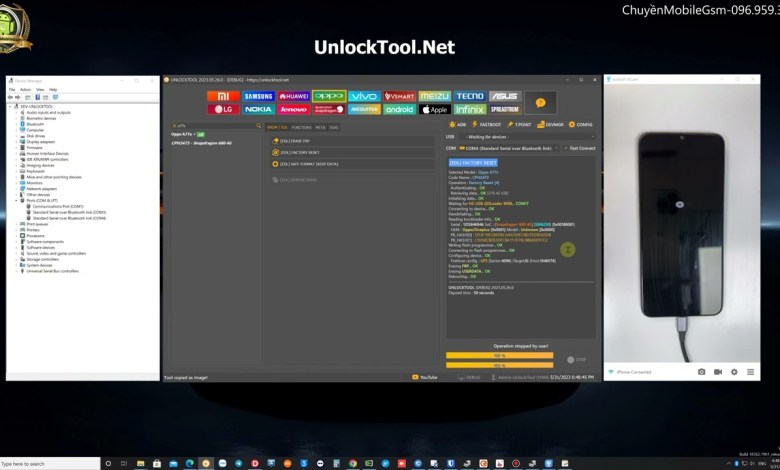Viewport: 780px width, 470px height.
Task: Expand Audio inputs and outputs node
Action: click(x=16, y=112)
